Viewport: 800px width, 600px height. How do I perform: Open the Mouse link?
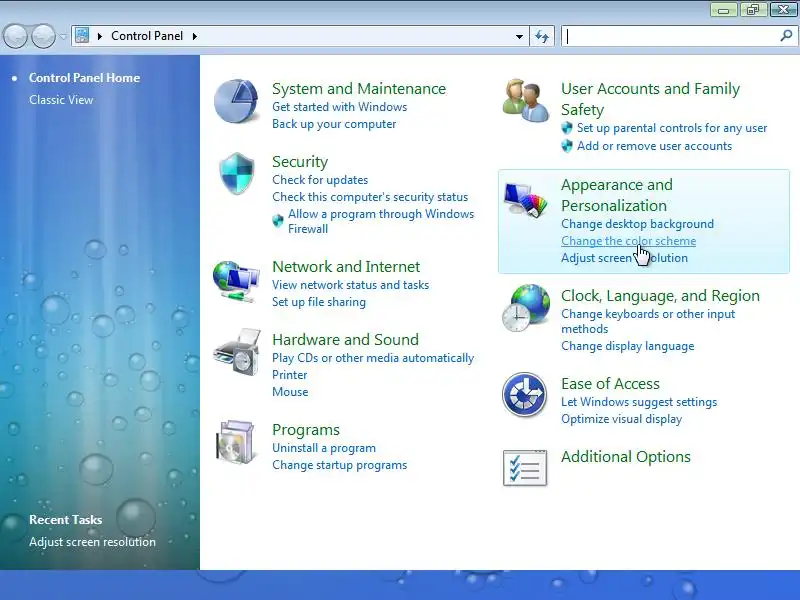point(290,392)
